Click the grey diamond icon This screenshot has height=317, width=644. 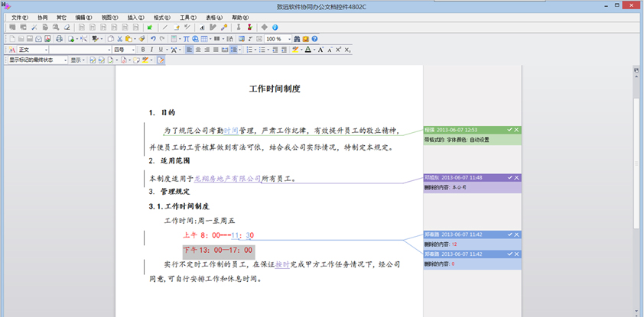pos(264,27)
